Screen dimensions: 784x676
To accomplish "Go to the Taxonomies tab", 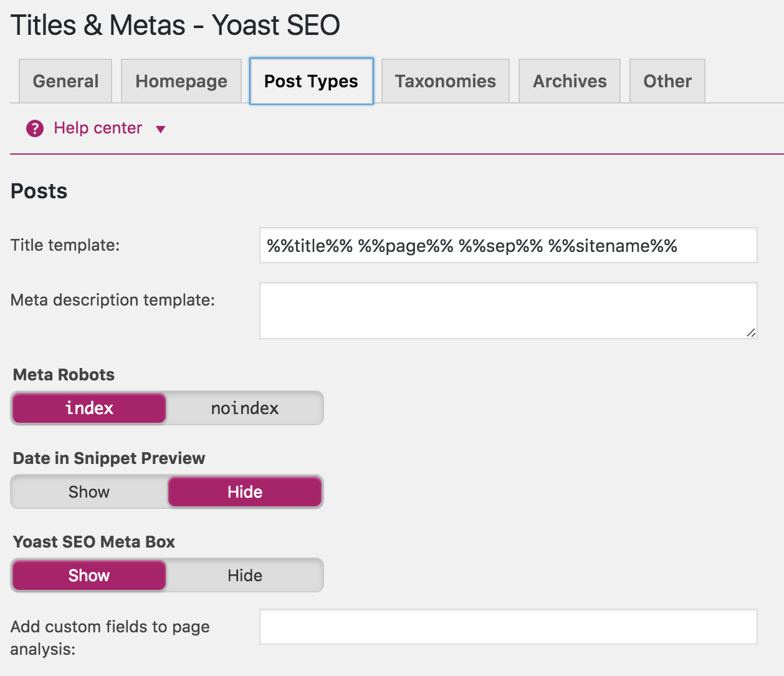I will pos(445,81).
